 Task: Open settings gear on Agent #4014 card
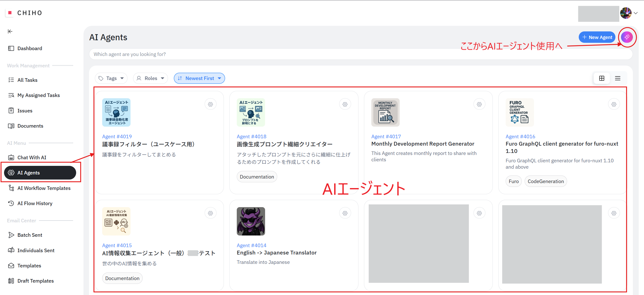[345, 213]
